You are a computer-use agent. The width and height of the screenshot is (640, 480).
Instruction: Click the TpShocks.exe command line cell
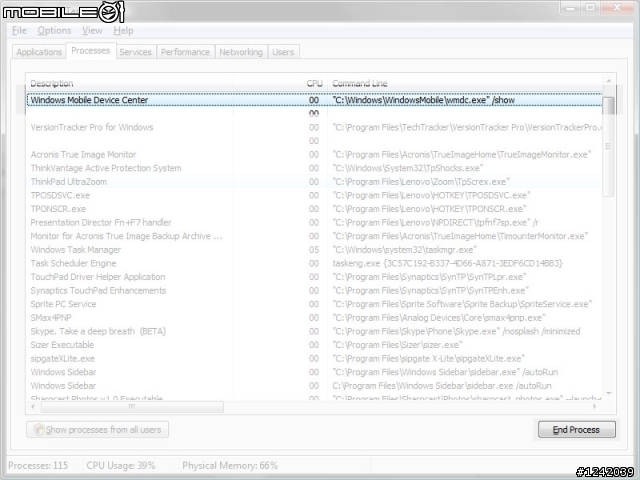coord(408,168)
